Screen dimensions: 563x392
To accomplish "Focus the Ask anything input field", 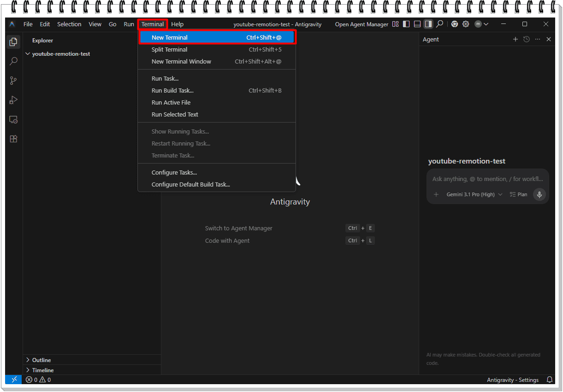I will coord(488,179).
